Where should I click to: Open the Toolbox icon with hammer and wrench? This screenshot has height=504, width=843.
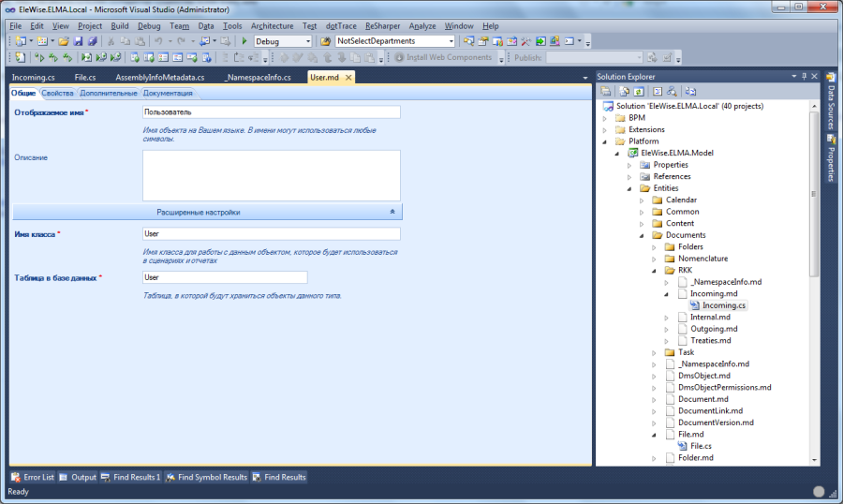pos(525,41)
